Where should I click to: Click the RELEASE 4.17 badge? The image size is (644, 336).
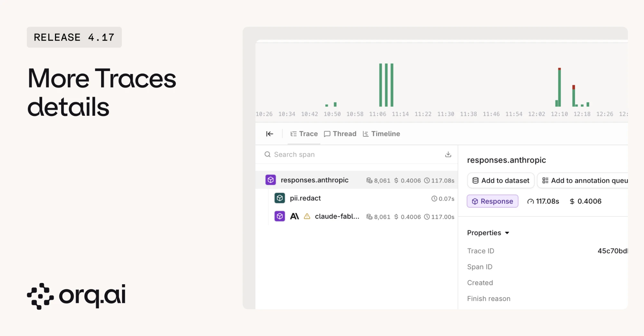coord(74,37)
